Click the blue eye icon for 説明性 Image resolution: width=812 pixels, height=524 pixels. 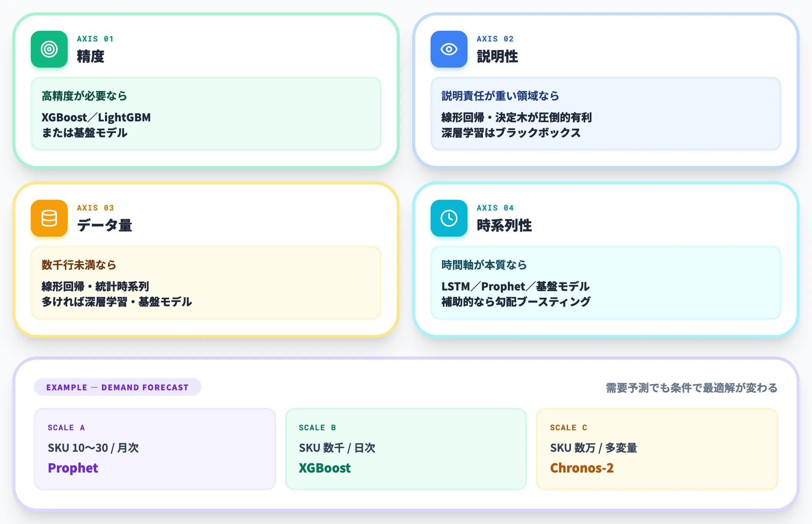tap(449, 49)
